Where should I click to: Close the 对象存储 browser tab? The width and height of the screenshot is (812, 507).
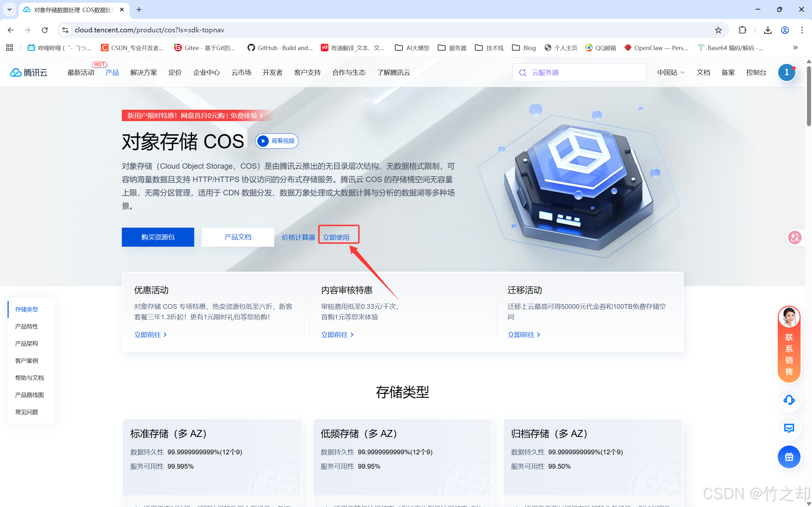(x=122, y=10)
